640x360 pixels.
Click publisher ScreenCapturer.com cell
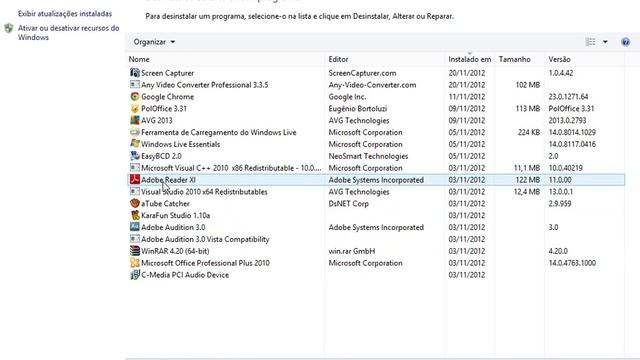click(362, 73)
